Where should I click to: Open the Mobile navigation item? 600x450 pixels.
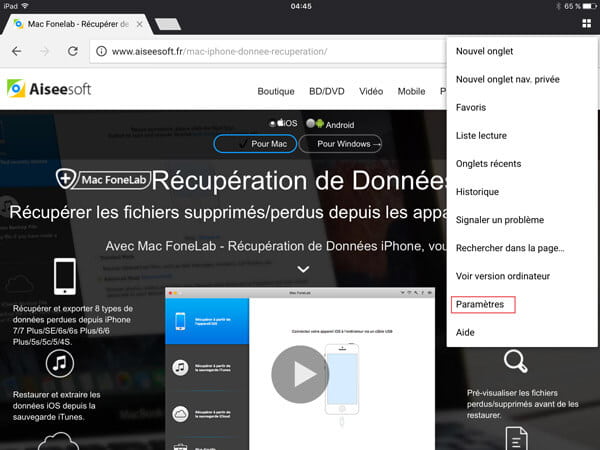click(411, 91)
